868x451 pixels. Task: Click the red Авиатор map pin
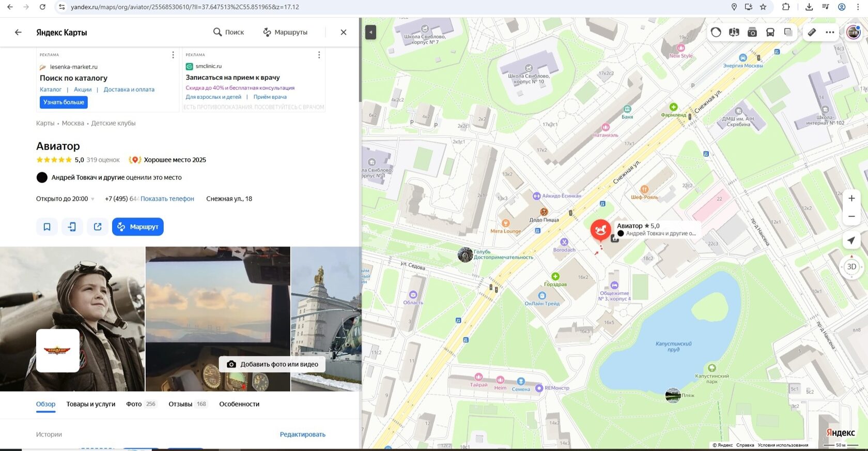pos(600,229)
